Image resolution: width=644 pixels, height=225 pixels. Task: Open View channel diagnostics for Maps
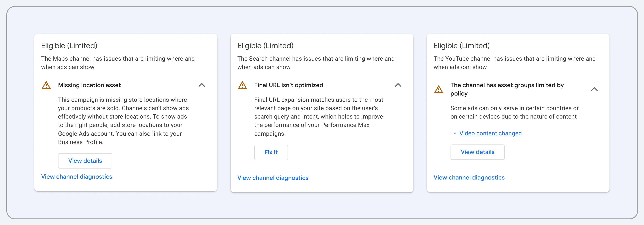click(76, 176)
